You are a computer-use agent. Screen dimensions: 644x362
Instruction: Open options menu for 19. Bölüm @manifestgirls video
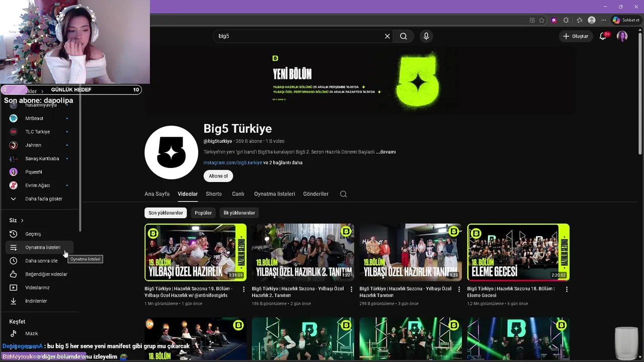244,289
